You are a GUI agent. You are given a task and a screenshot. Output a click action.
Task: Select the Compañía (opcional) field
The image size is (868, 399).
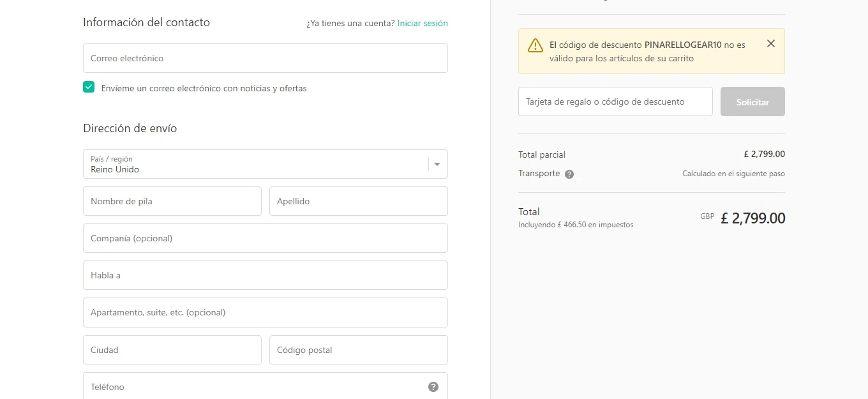click(266, 238)
